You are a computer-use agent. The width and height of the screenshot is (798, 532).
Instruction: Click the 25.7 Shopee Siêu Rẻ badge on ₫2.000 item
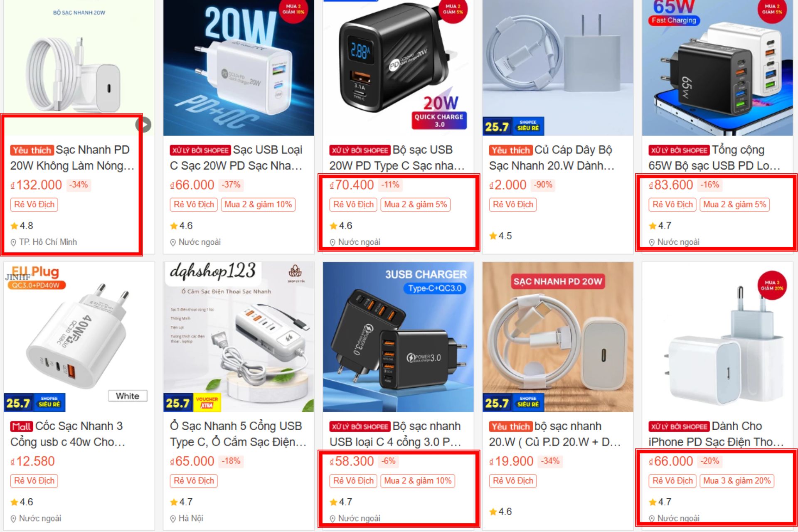[x=513, y=126]
